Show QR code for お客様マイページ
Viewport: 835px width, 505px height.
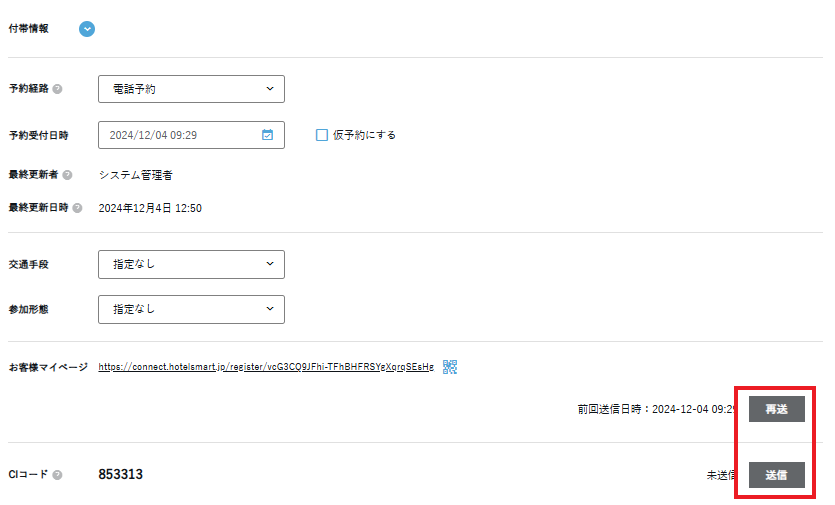[x=450, y=367]
